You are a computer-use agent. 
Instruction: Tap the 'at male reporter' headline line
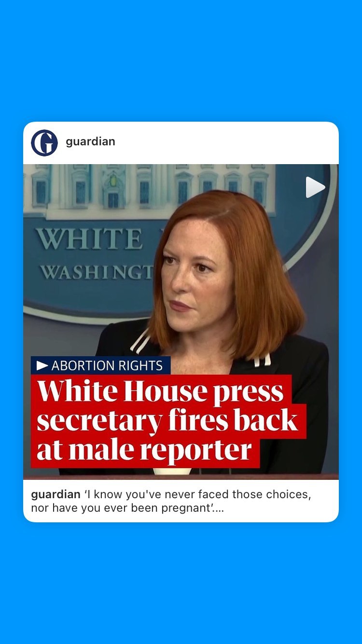coord(144,449)
